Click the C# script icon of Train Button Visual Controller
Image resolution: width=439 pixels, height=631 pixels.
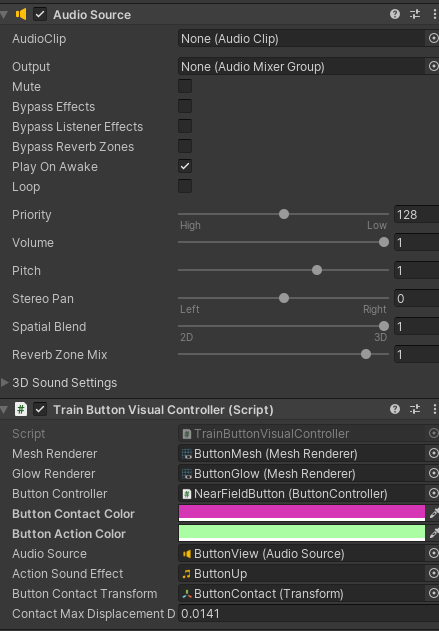coord(21,410)
